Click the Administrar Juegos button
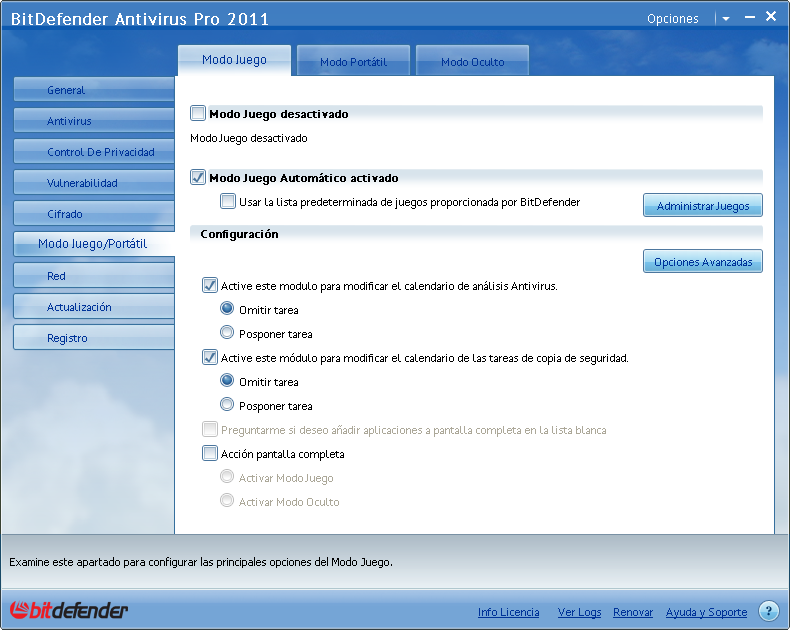The width and height of the screenshot is (790, 630). point(703,206)
